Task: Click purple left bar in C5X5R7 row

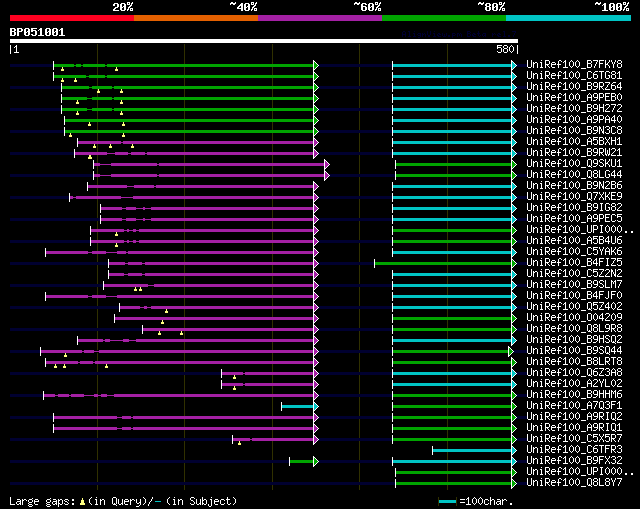Action: (x=276, y=440)
